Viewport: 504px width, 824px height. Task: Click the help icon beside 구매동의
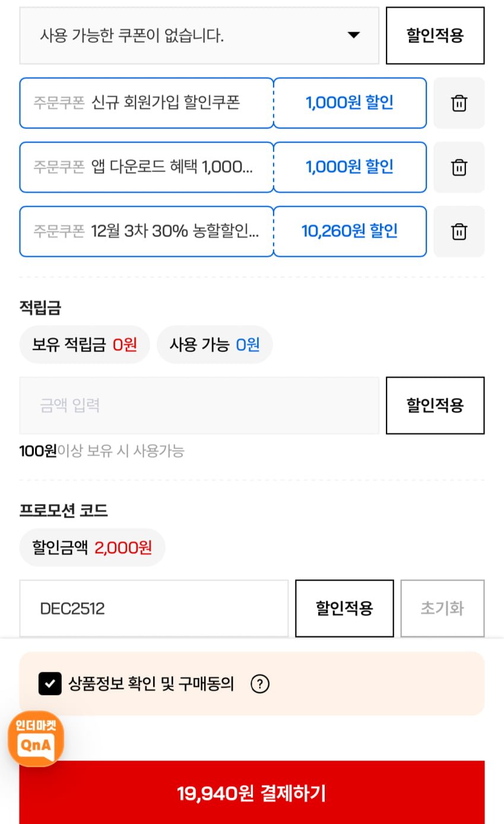click(x=260, y=684)
